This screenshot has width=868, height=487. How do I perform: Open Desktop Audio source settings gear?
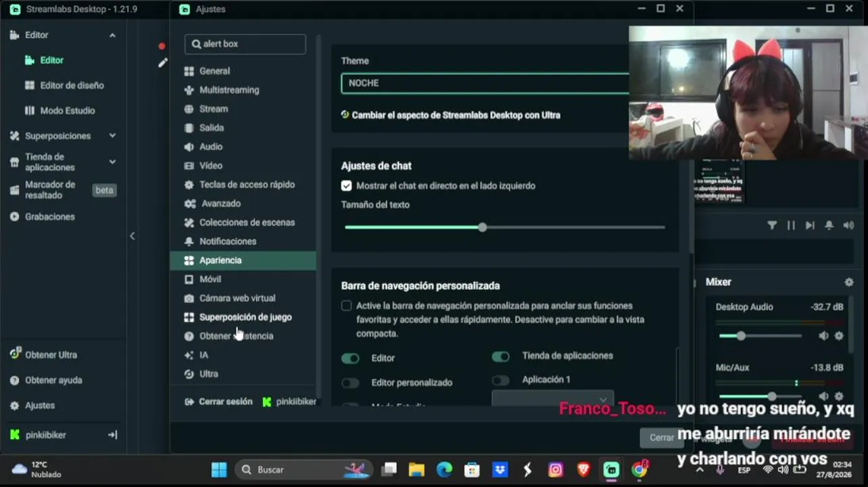[839, 336]
